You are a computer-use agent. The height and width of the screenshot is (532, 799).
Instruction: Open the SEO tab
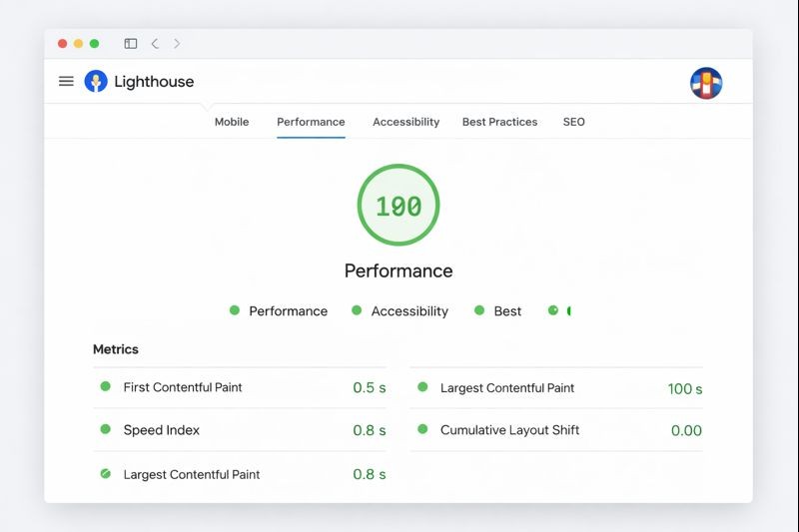pos(573,122)
